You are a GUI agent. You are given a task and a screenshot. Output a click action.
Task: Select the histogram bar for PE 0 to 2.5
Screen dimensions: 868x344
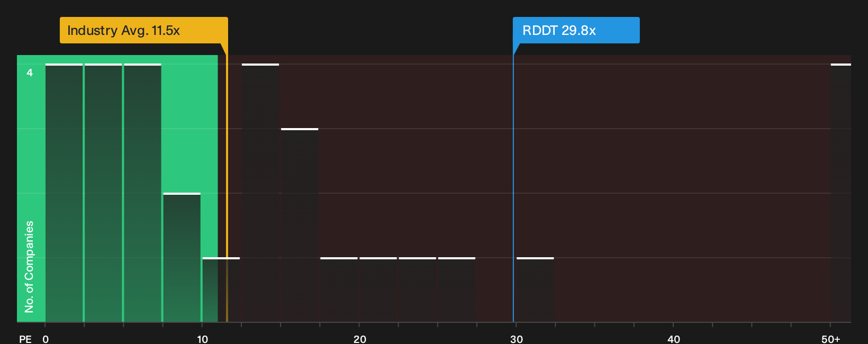point(64,193)
